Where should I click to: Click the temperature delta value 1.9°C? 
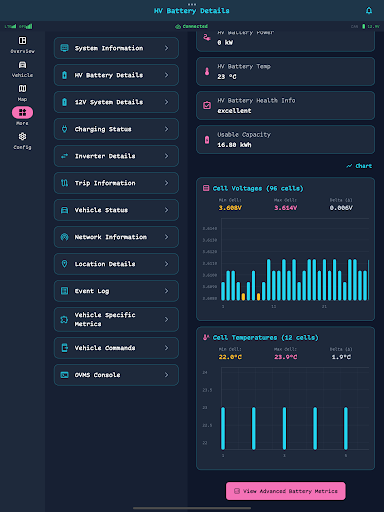pos(341,357)
